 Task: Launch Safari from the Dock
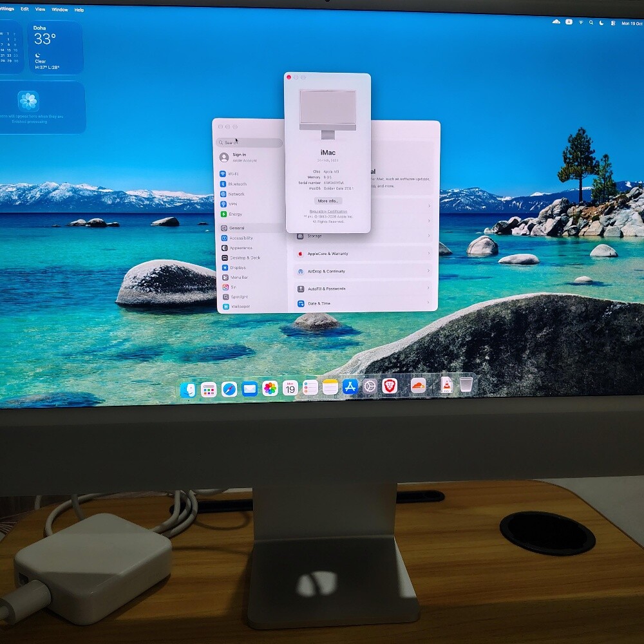pos(229,390)
